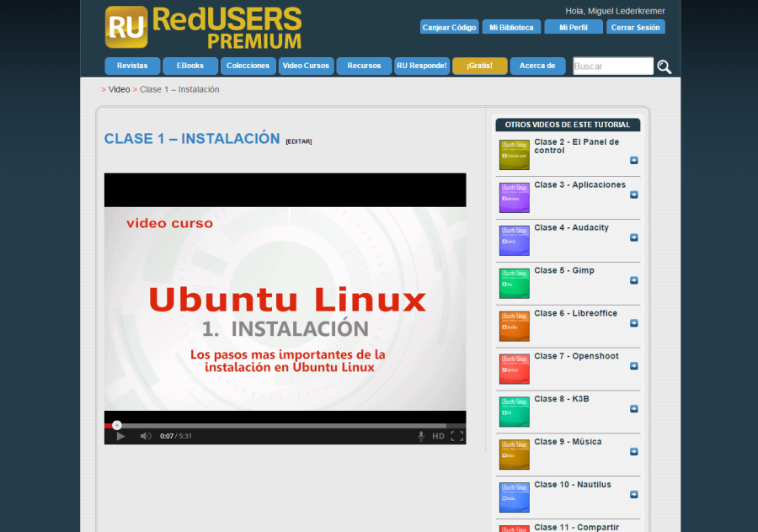Click the blue arrow next to Clase 10 - Nautilus
Screen dimensions: 758x532
tap(634, 496)
